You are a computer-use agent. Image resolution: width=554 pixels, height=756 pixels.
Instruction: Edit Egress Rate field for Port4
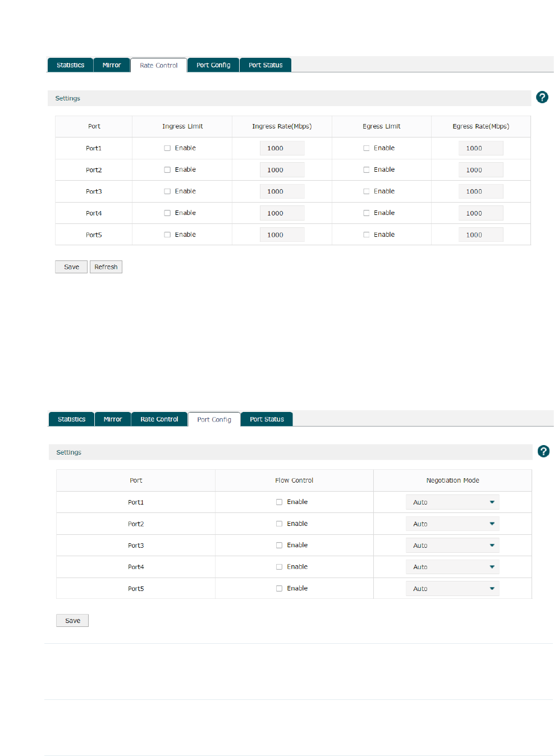[x=481, y=213]
